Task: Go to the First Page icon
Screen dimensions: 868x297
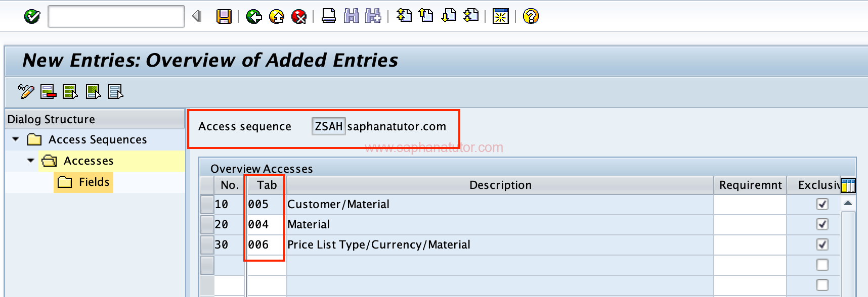Action: (x=404, y=16)
